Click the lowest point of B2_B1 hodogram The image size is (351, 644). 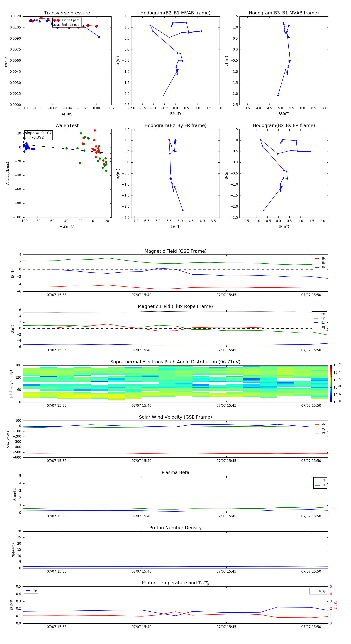coord(163,95)
